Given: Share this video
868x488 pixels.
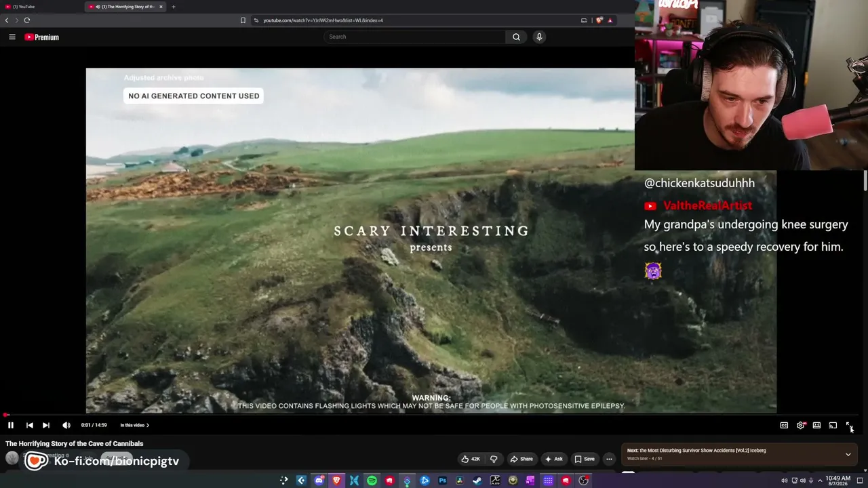Looking at the screenshot, I should pos(521,459).
